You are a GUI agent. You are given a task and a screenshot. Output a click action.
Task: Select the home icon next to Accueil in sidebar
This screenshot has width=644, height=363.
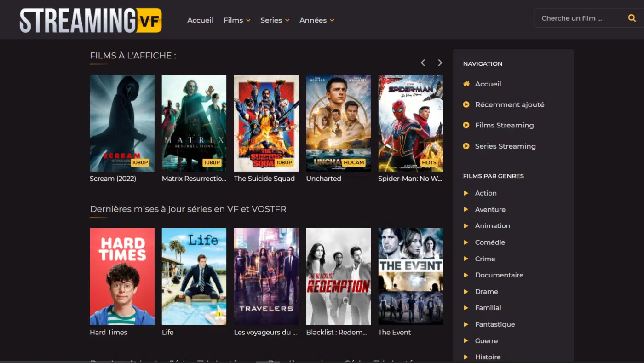click(x=466, y=84)
